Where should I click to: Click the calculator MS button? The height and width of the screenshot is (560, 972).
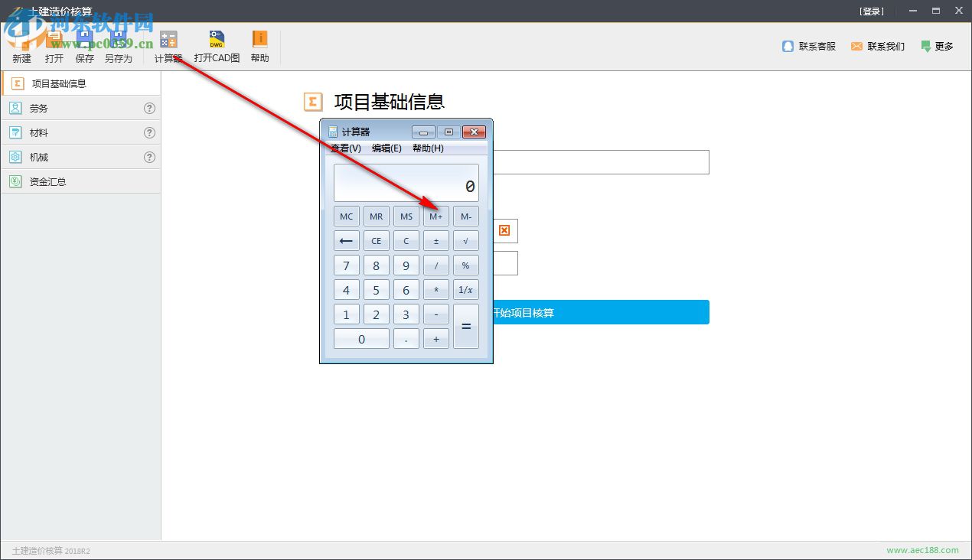[406, 217]
